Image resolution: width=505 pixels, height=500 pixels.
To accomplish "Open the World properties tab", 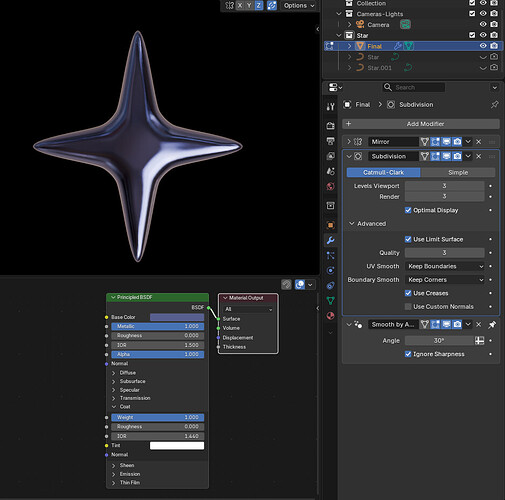I will point(330,186).
